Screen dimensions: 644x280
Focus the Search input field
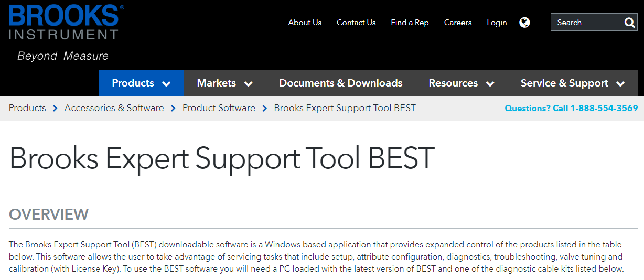point(586,23)
